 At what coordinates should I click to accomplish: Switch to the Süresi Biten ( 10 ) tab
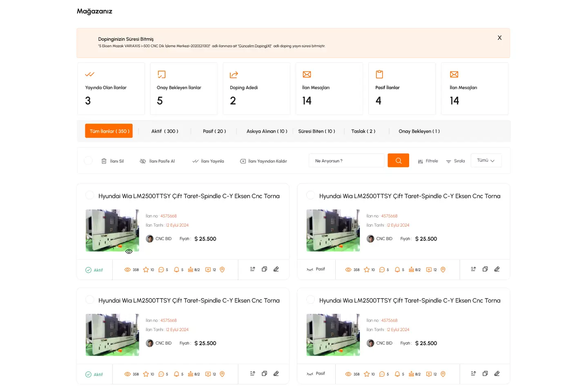(316, 131)
